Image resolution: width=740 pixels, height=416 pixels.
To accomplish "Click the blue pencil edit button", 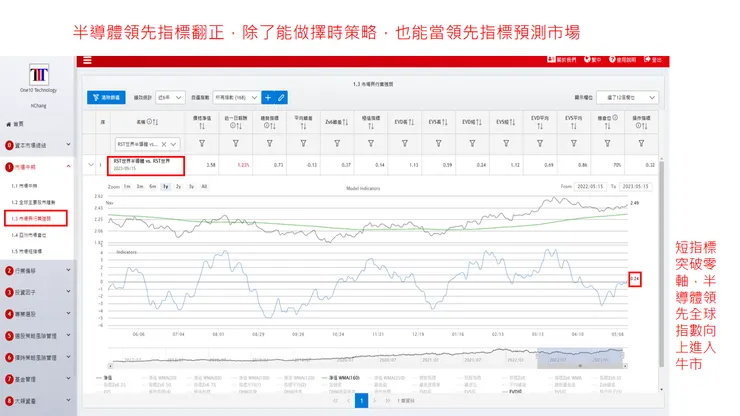I will point(281,97).
